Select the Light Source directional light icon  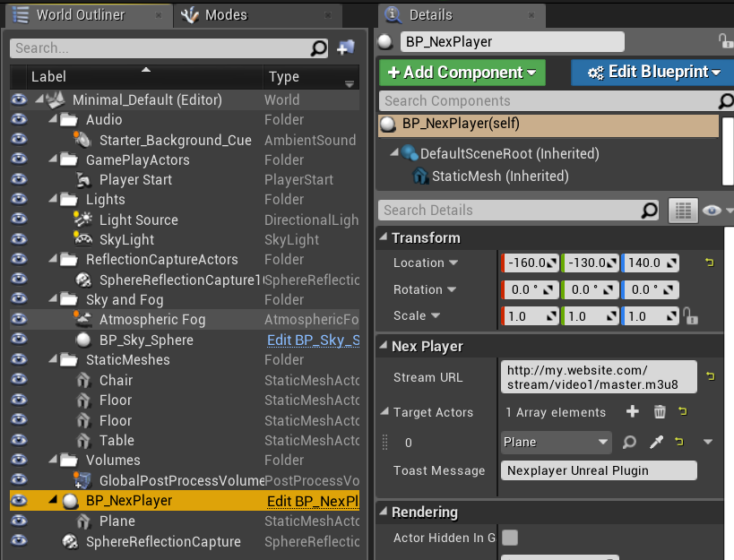click(x=82, y=220)
